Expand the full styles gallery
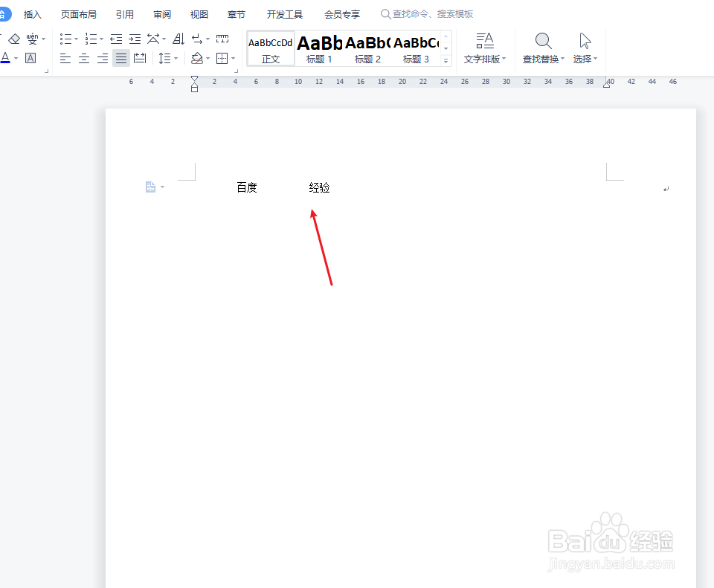714x588 pixels. (x=446, y=60)
